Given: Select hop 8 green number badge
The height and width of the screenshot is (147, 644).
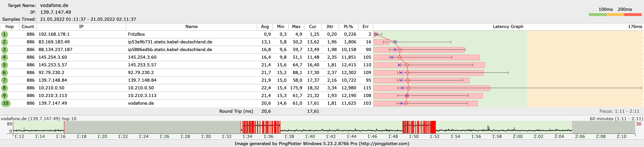Looking at the screenshot, I should coord(4,88).
